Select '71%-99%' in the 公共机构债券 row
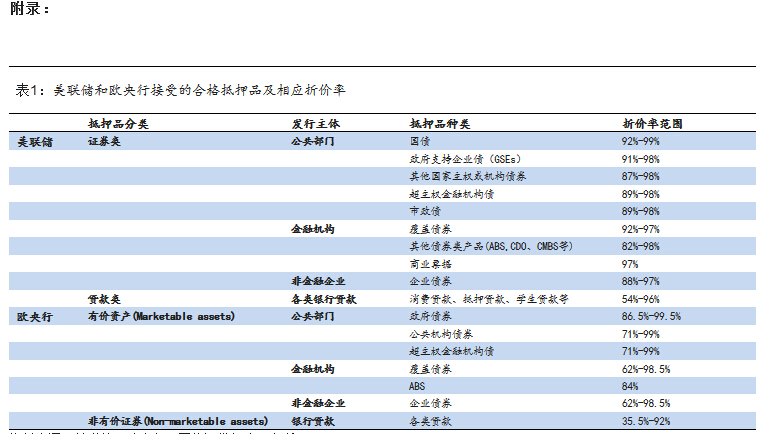 tap(641, 334)
